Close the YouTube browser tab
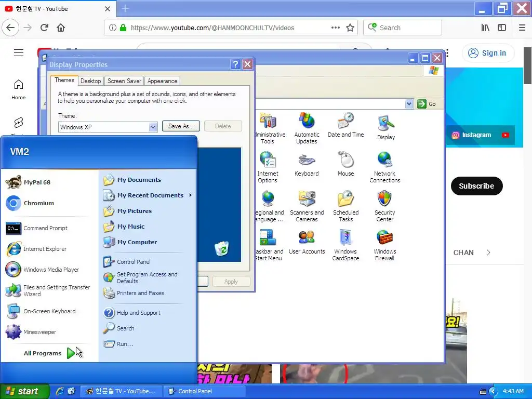The width and height of the screenshot is (532, 399). point(108,9)
